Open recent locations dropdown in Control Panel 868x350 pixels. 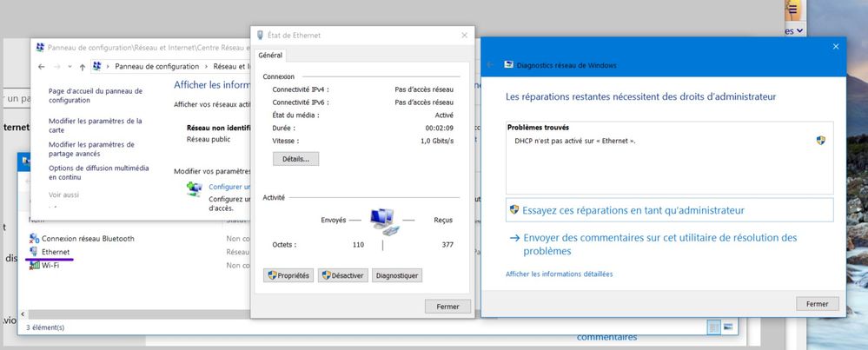[x=70, y=67]
